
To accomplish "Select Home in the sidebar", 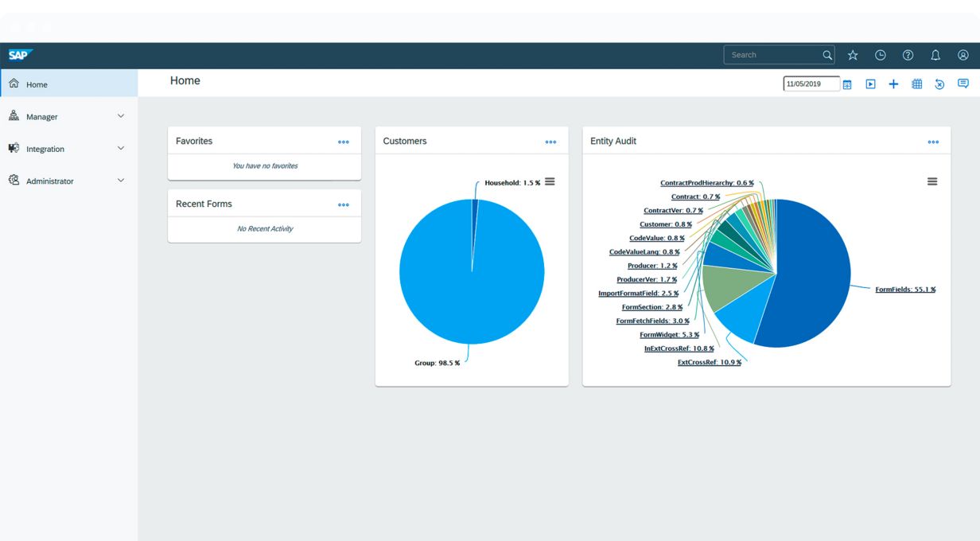I will (x=37, y=84).
